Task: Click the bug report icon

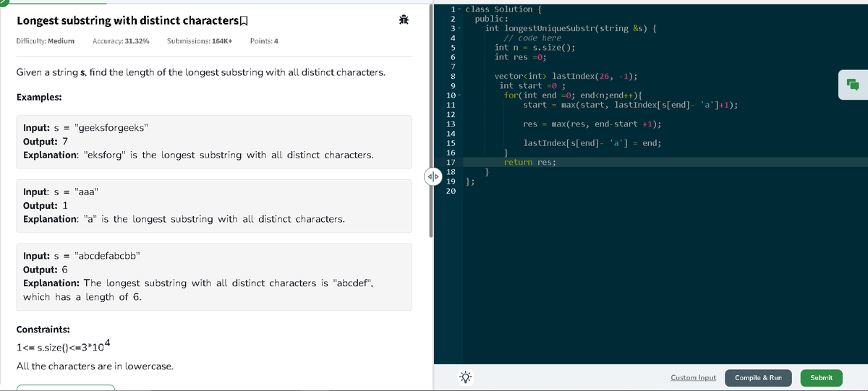Action: (404, 20)
